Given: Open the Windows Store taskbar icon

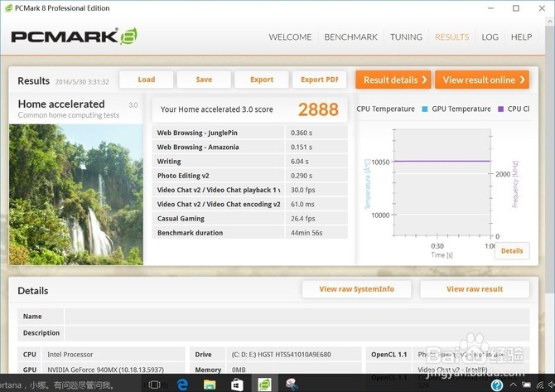Looking at the screenshot, I should click(x=237, y=385).
